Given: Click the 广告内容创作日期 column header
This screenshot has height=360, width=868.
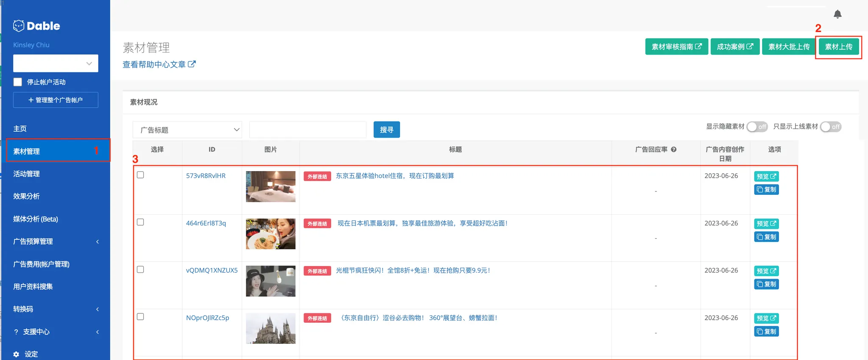Looking at the screenshot, I should coord(725,154).
